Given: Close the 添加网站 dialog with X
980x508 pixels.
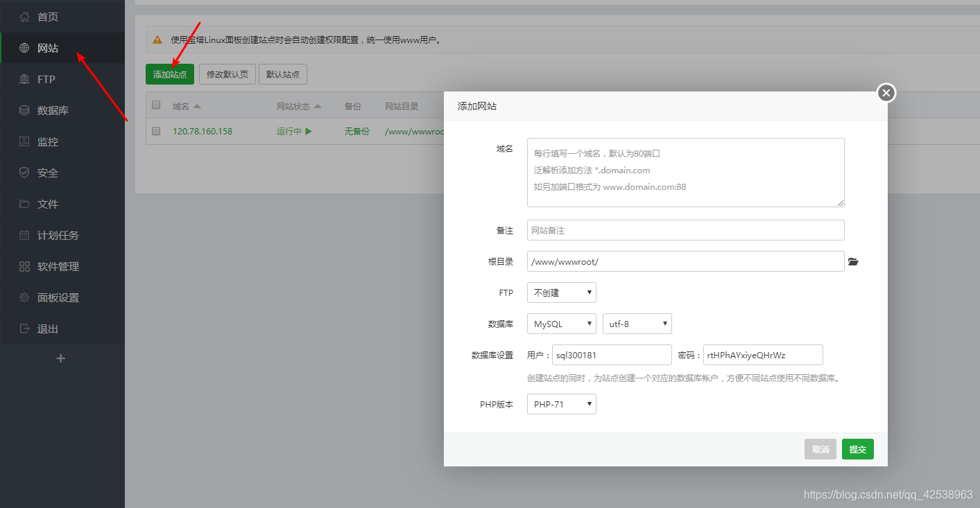Looking at the screenshot, I should 886,92.
